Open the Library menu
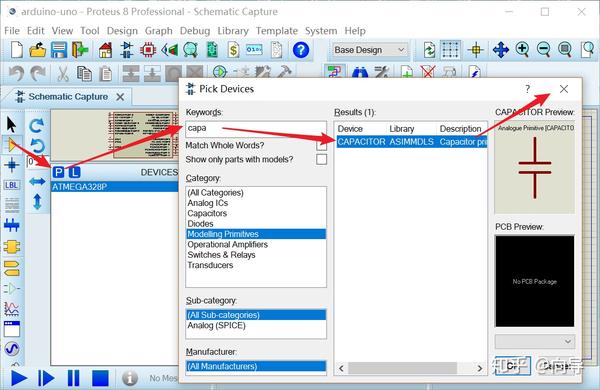This screenshot has height=390, width=600. [x=233, y=31]
